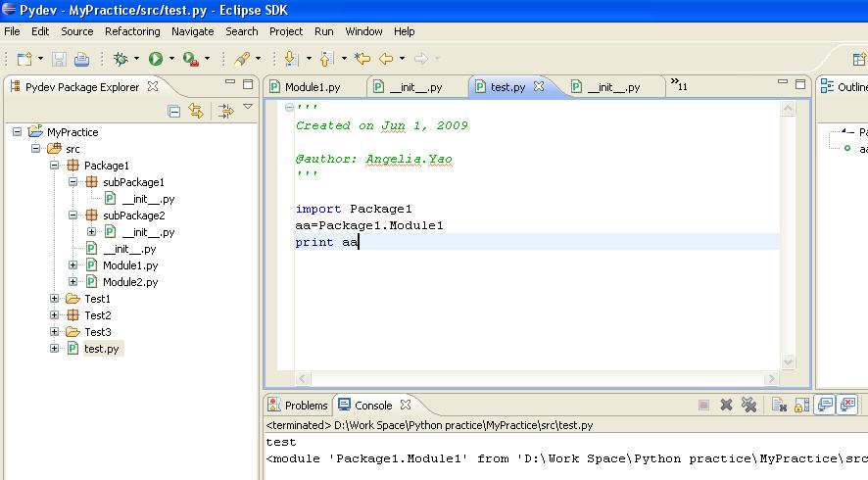
Task: Open the Search dropdown arrow
Action: [x=258, y=59]
